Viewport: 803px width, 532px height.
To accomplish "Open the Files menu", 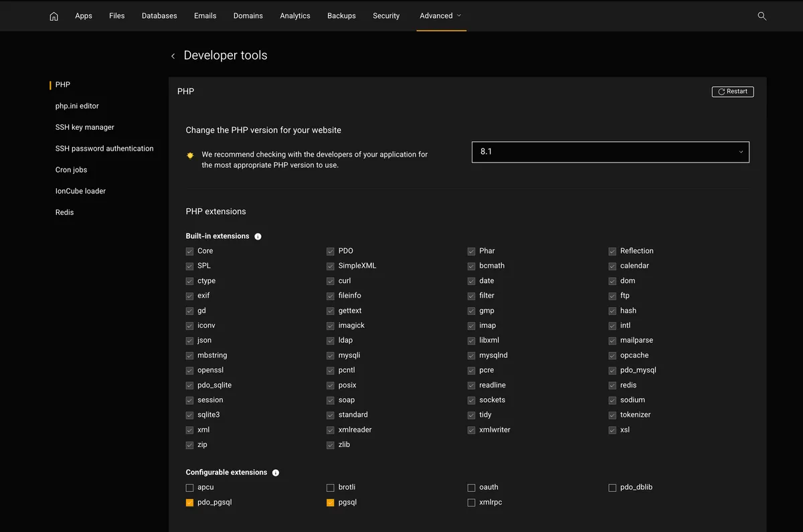I will tap(117, 15).
